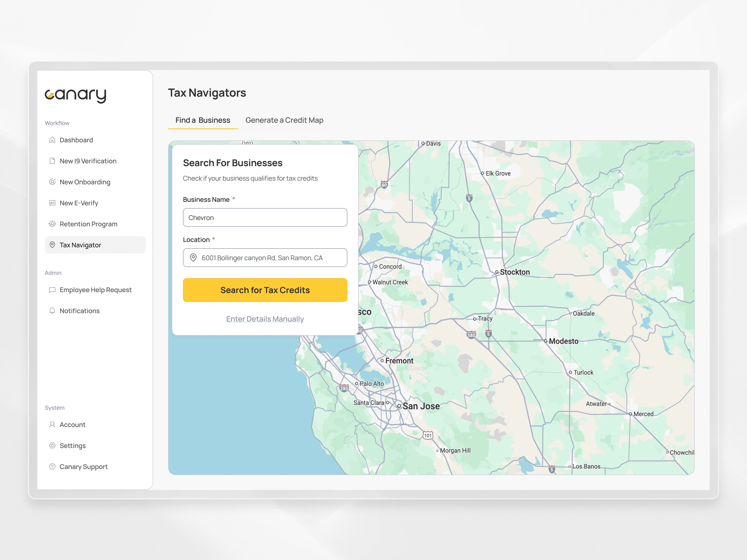Focus the Business Name input field
The width and height of the screenshot is (747, 560).
tap(265, 217)
